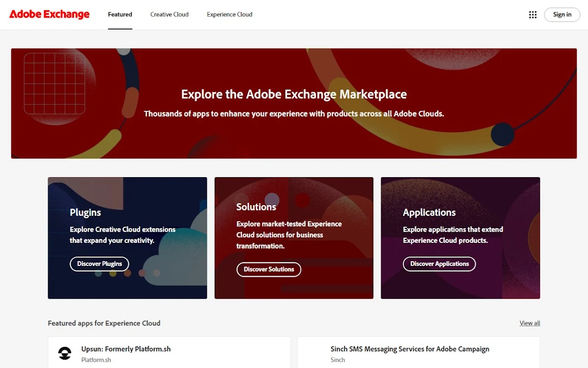Click 'Explore Creative Cloud extensions' description
Viewport: 588px width, 368px height.
point(122,235)
